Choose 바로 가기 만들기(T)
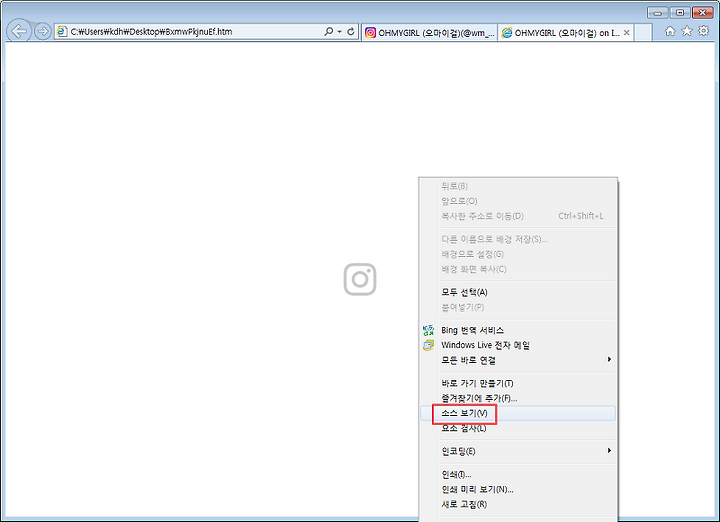The image size is (720, 522). pos(518,383)
